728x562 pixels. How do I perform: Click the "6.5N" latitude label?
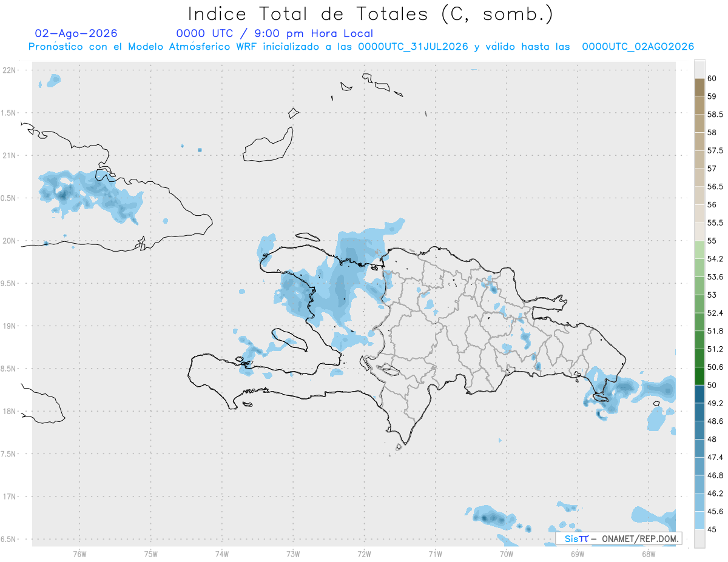(8, 539)
